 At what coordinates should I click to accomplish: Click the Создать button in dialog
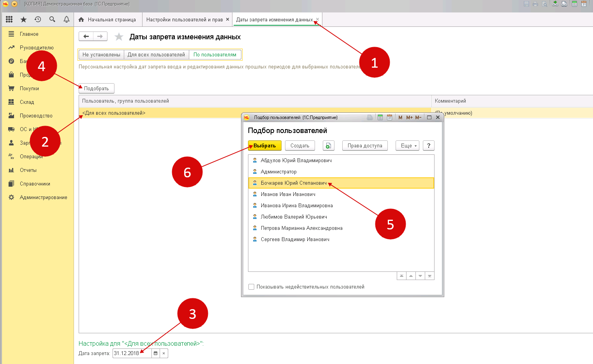point(300,146)
